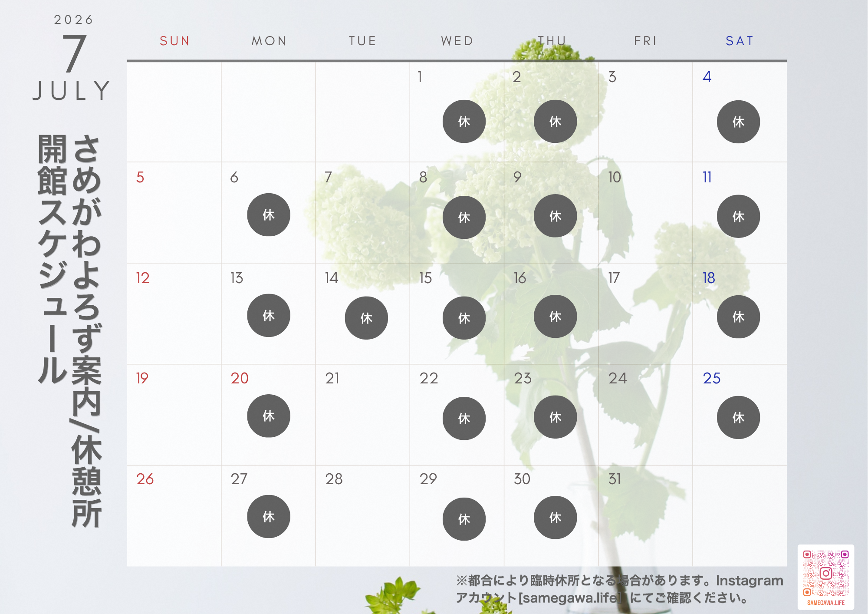Viewport: 868px width, 614px height.
Task: Select date 31 in the calendar
Action: pyautogui.click(x=615, y=479)
